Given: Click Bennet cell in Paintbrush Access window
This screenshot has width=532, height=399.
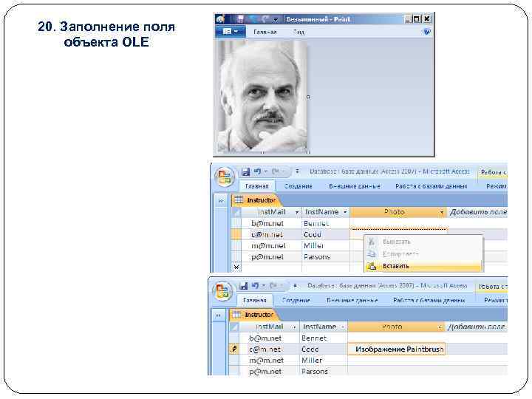Looking at the screenshot, I should tap(324, 338).
